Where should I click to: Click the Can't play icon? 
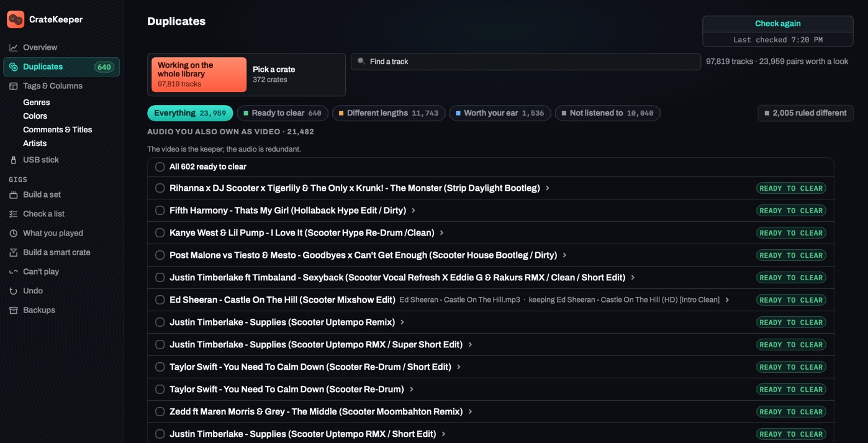13,272
